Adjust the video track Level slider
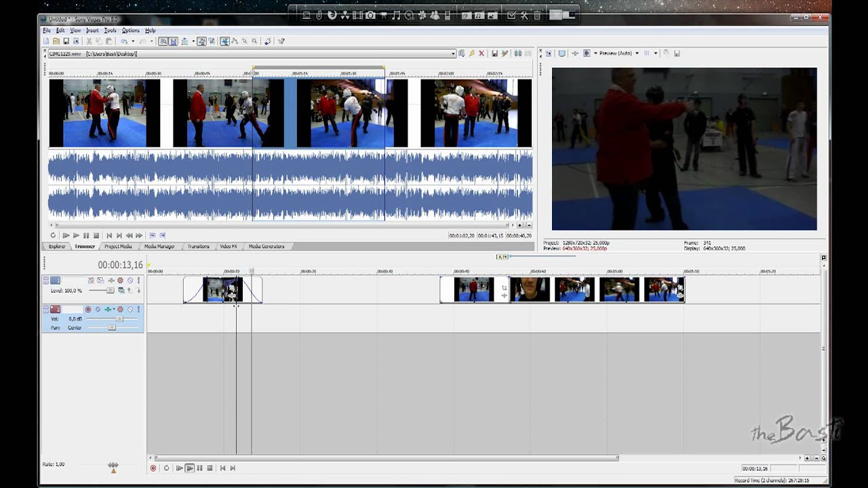 pos(111,290)
